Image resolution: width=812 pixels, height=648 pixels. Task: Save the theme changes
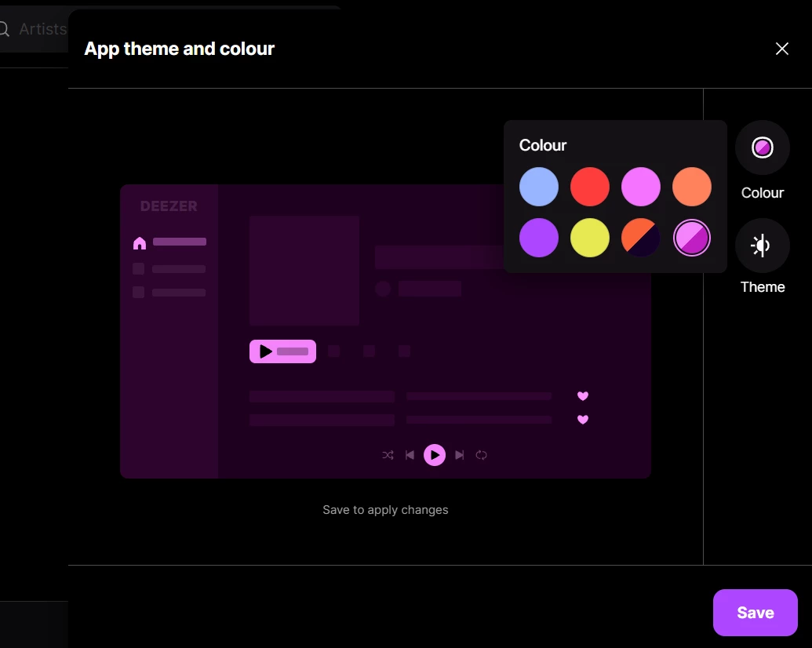pos(755,613)
